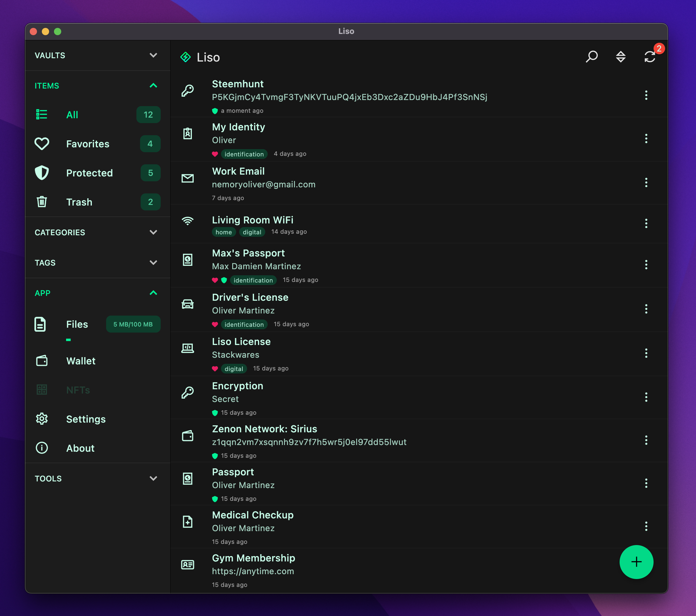Click the green add item plus button
696x616 pixels.
point(636,562)
